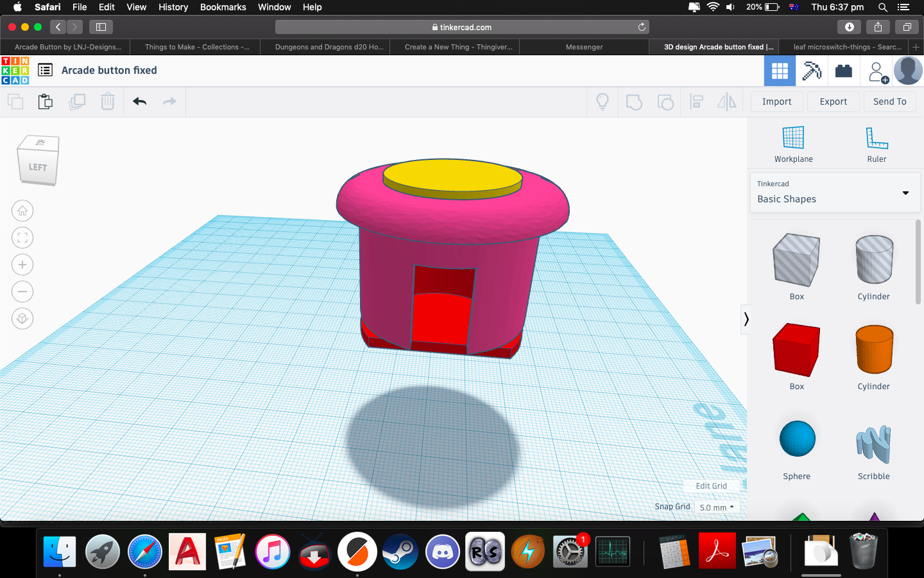Click the Delete trash icon

[x=108, y=101]
